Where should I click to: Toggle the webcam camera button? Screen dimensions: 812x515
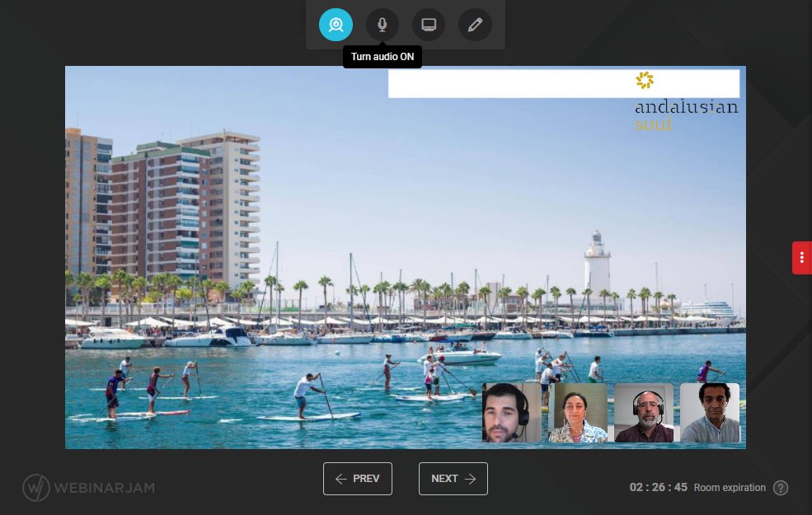[x=336, y=25]
